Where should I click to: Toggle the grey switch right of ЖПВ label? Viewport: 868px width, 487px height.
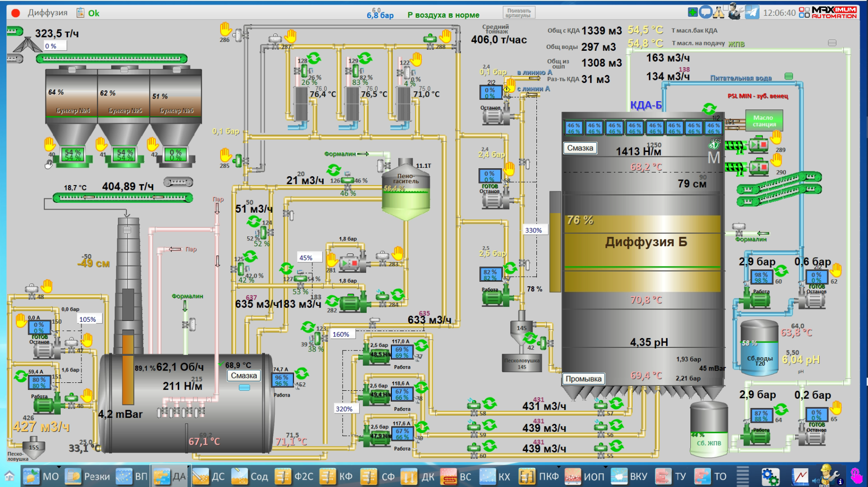pyautogui.click(x=832, y=43)
